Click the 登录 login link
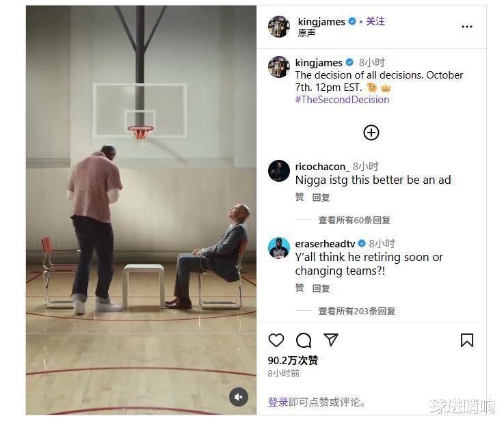504x425 pixels. click(278, 402)
